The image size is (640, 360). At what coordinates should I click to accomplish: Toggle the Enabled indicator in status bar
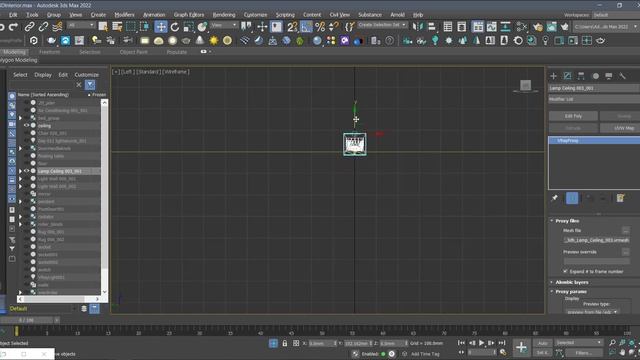(383, 354)
